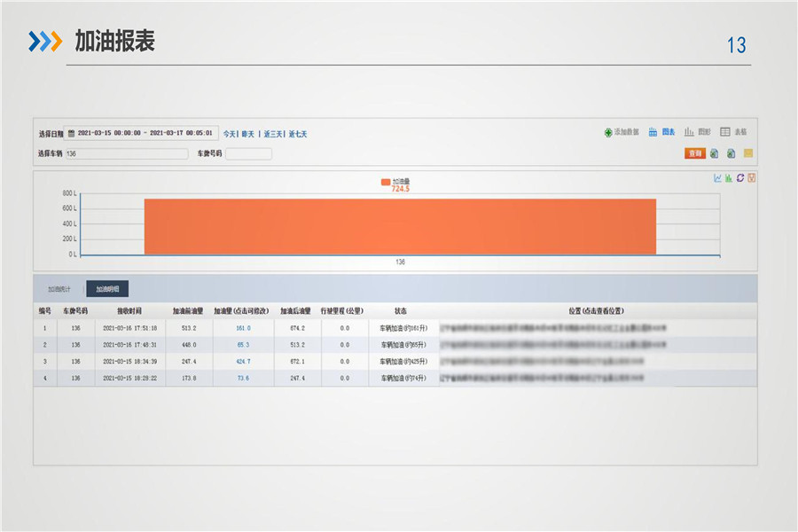Viewport: 798px width, 532px height.
Task: Save chart as image icon
Action: 751,178
